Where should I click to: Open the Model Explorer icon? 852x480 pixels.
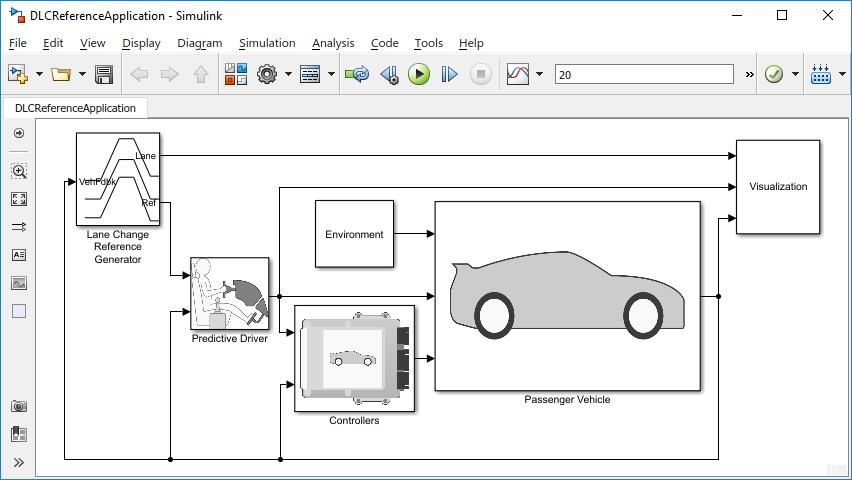coord(310,74)
